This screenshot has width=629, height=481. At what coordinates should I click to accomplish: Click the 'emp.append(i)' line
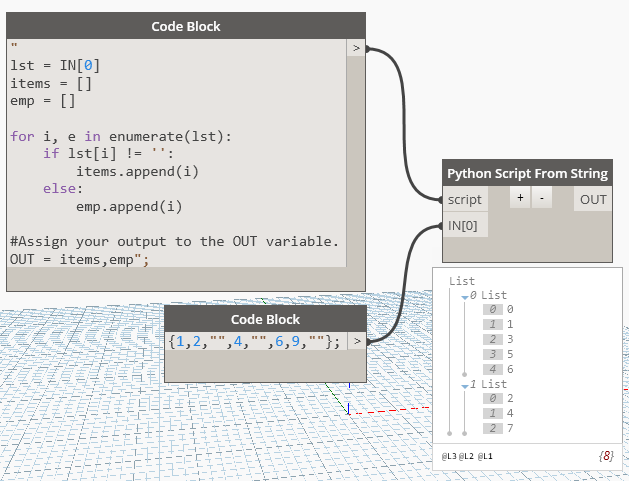click(129, 207)
